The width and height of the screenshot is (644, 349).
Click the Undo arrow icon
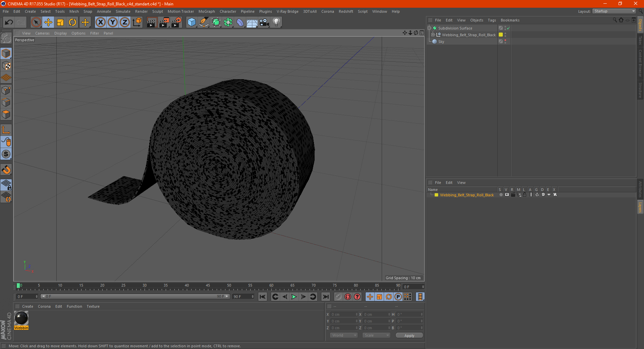(x=9, y=22)
